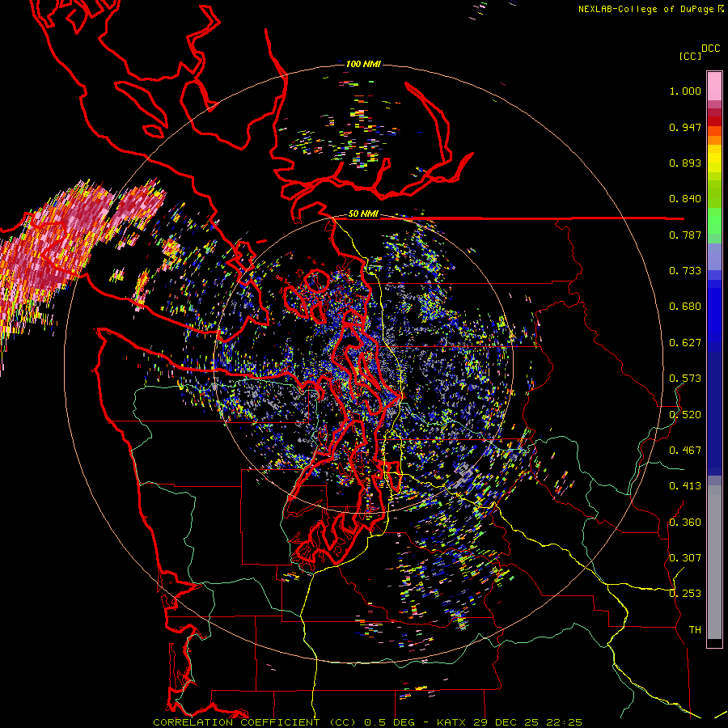Click the yellow color bar segment

[x=714, y=159]
